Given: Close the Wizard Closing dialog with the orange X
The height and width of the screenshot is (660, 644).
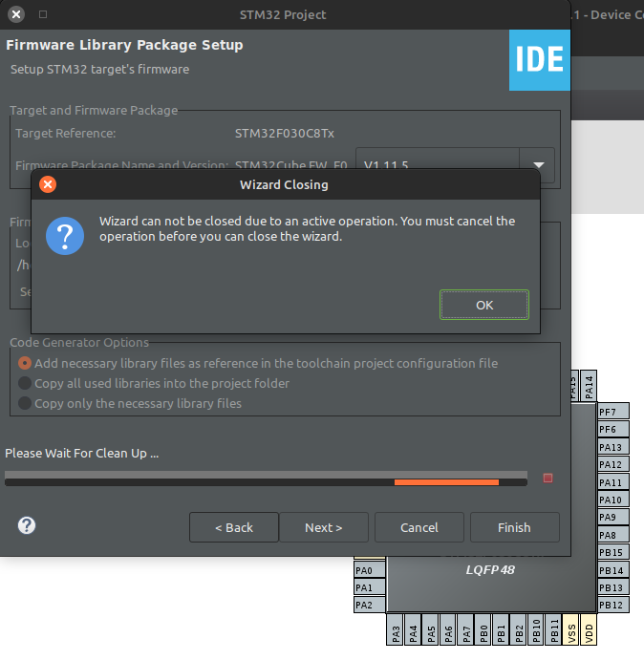Looking at the screenshot, I should (x=48, y=184).
